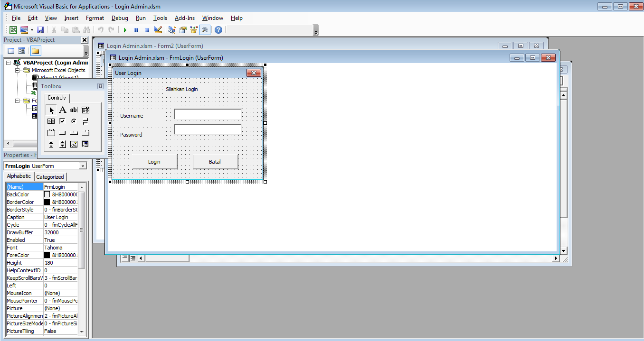Collapse the Forms folder node
644x341 pixels.
point(18,101)
